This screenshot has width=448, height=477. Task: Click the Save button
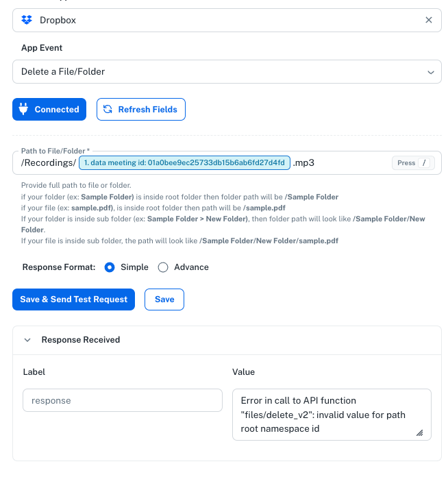coord(164,299)
